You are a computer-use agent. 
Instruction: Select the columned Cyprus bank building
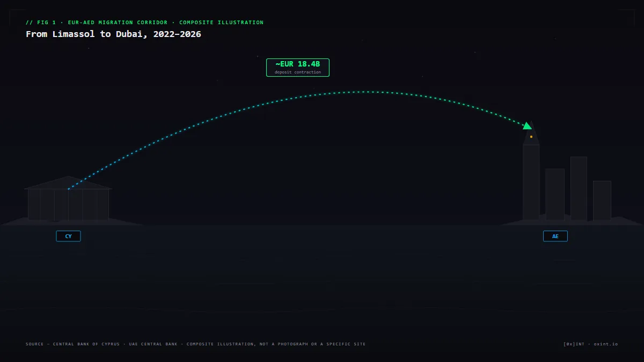pyautogui.click(x=68, y=198)
